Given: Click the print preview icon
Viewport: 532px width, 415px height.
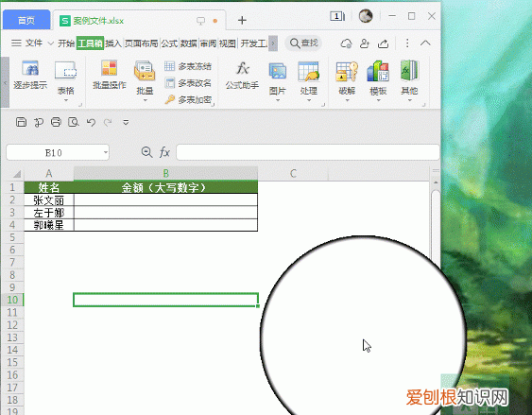Looking at the screenshot, I should point(74,122).
